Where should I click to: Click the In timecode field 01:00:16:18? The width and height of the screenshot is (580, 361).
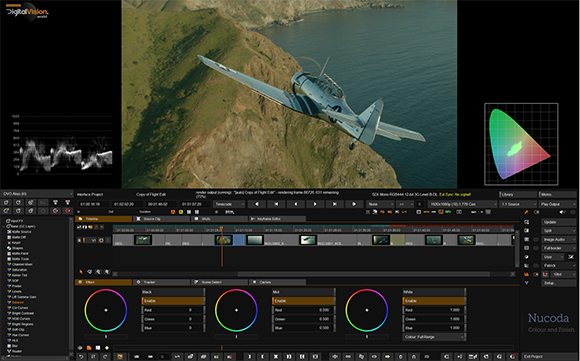pos(93,204)
